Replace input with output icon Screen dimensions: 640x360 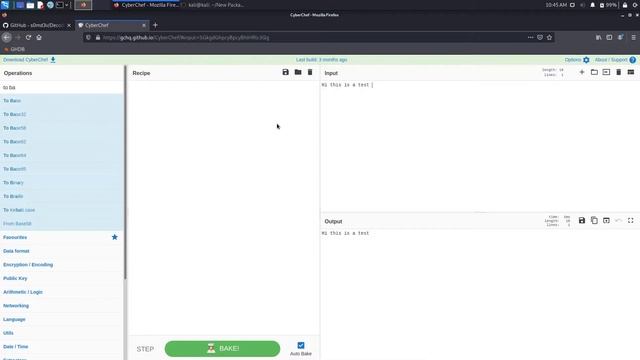click(x=606, y=220)
